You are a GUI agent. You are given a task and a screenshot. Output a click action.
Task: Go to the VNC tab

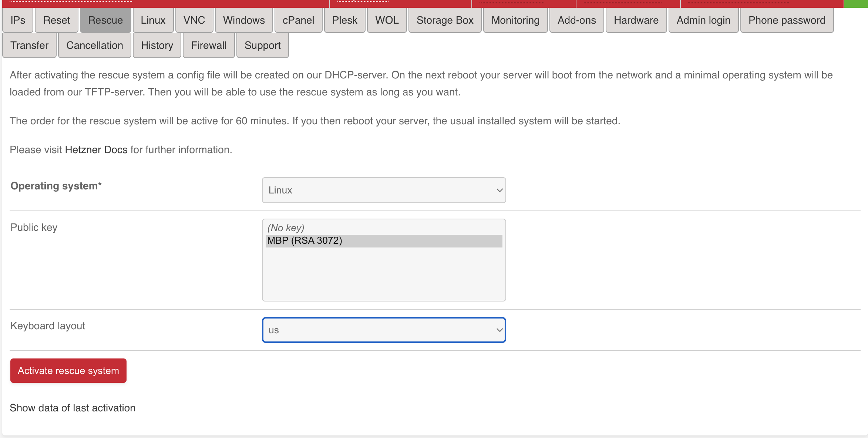pyautogui.click(x=194, y=20)
